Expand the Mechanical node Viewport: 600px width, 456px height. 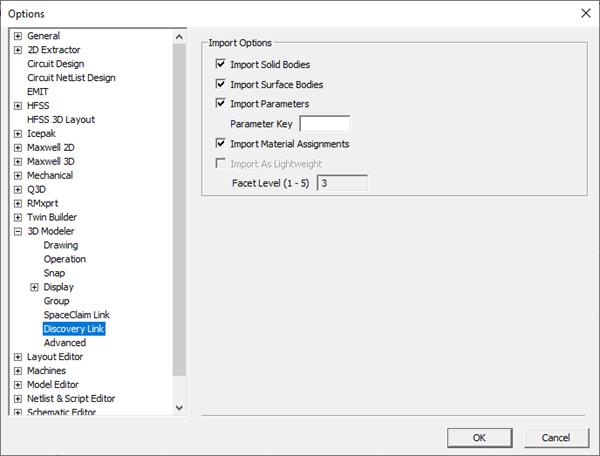click(18, 176)
